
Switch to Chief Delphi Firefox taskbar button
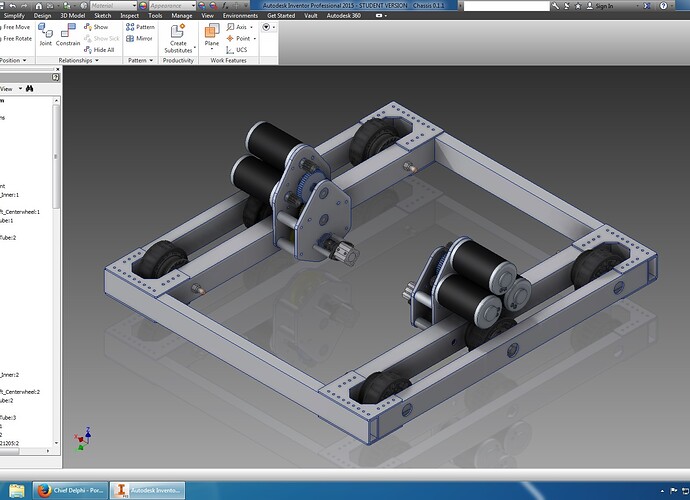tap(70, 490)
